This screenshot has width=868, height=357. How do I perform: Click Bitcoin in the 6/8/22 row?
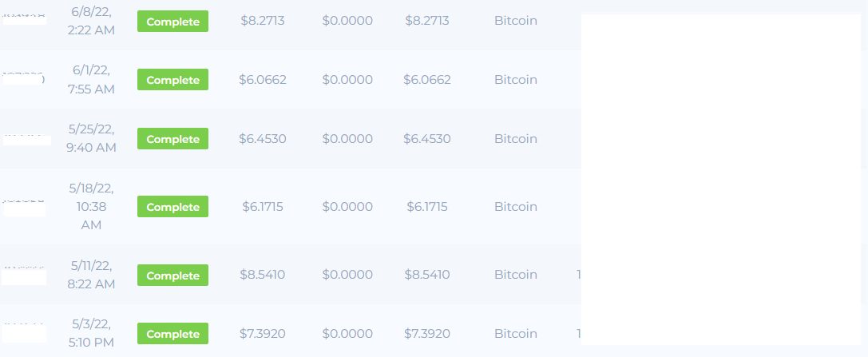coord(516,21)
